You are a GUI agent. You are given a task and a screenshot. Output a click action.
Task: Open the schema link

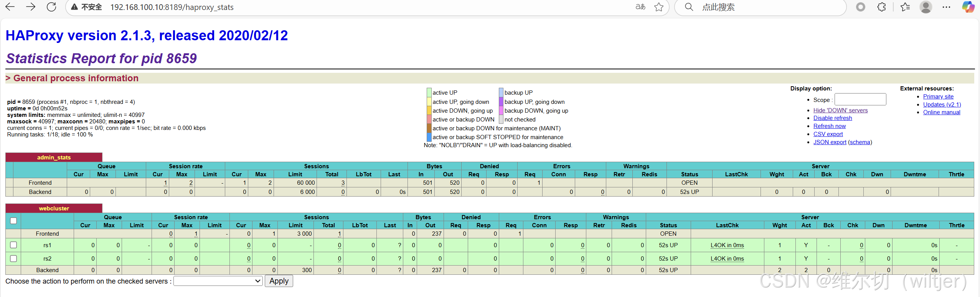[x=860, y=142]
